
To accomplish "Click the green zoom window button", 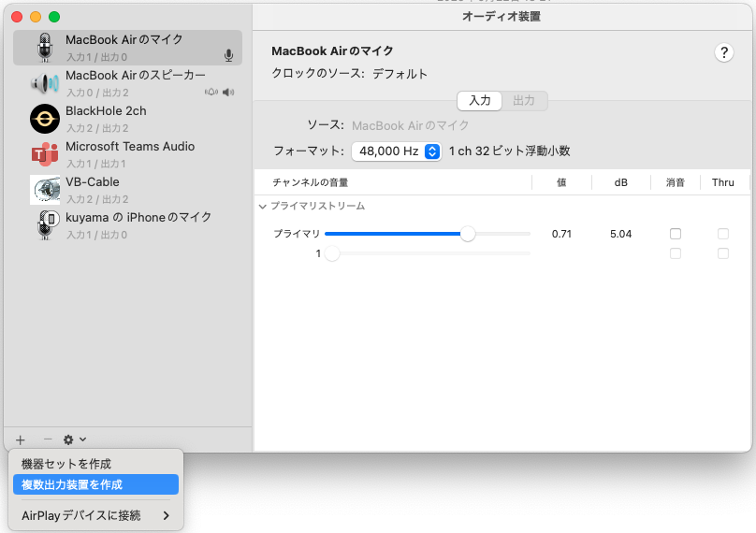I will click(54, 17).
